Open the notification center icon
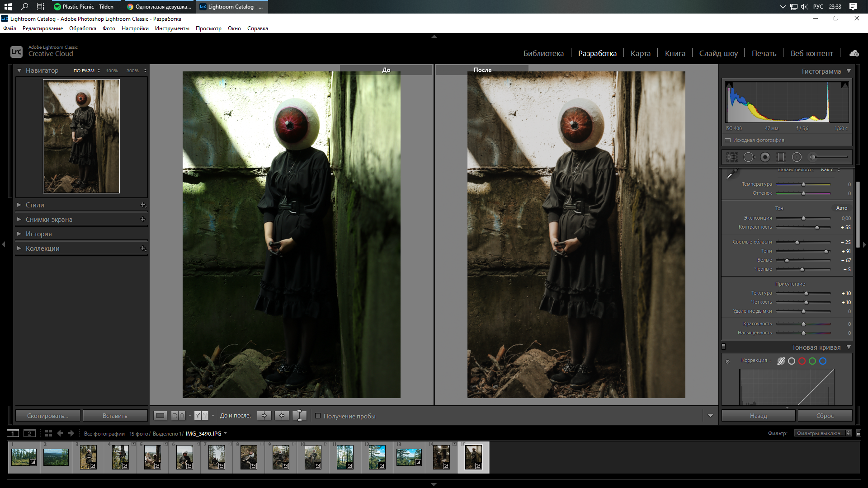This screenshot has height=488, width=868. (x=853, y=7)
